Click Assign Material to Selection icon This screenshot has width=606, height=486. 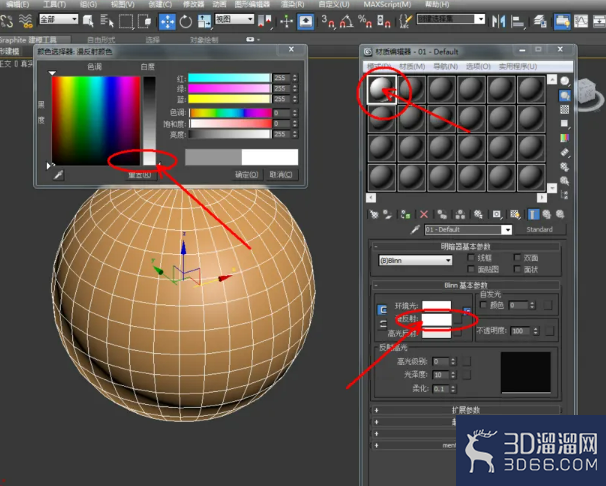click(405, 214)
